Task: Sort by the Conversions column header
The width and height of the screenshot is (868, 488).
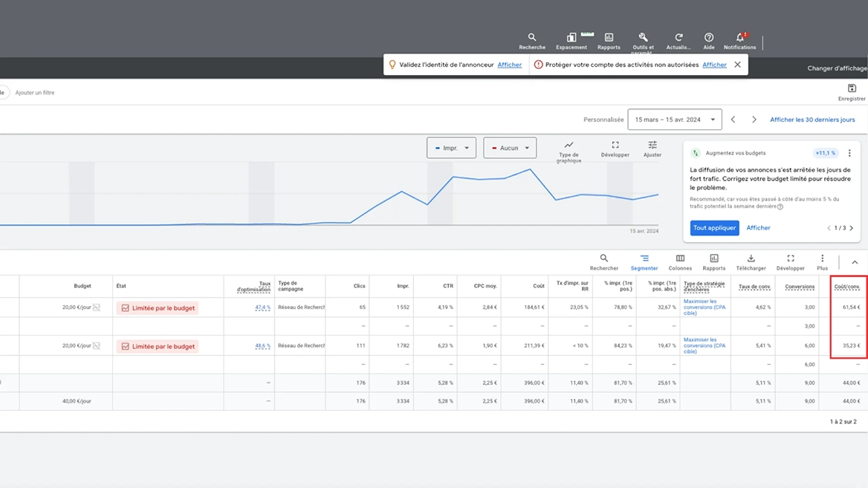Action: tap(800, 287)
